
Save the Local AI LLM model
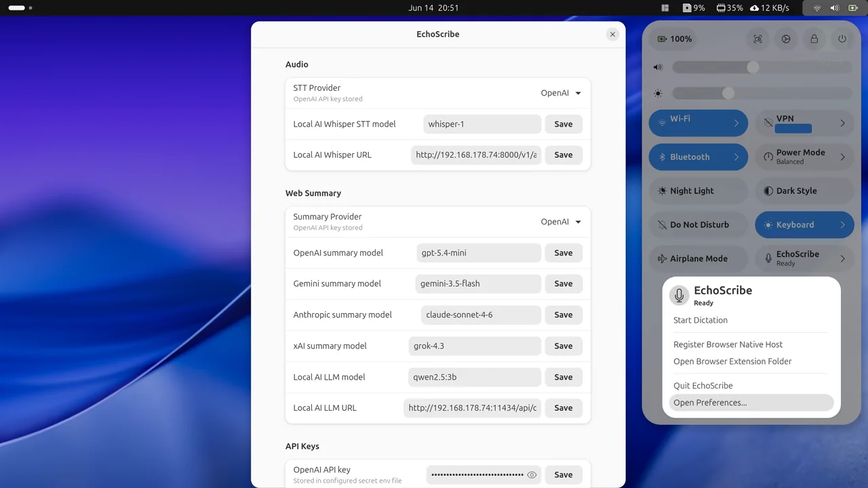[x=564, y=377]
